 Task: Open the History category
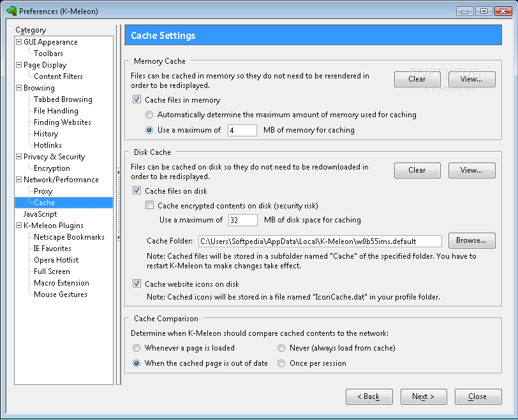tap(46, 134)
